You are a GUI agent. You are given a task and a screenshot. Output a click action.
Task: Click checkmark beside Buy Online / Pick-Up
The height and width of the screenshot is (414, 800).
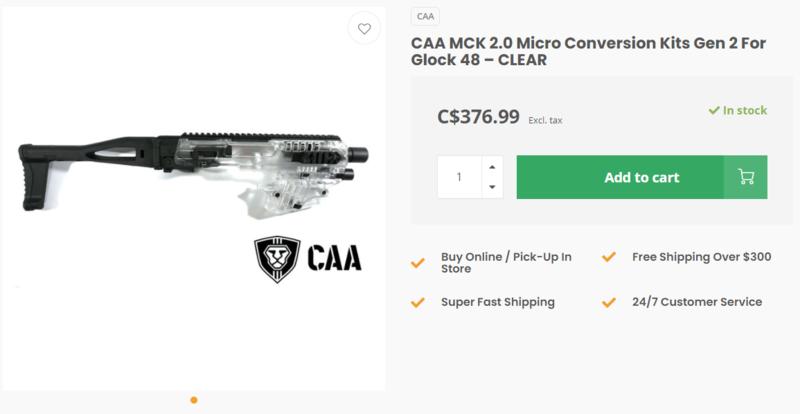pos(418,264)
